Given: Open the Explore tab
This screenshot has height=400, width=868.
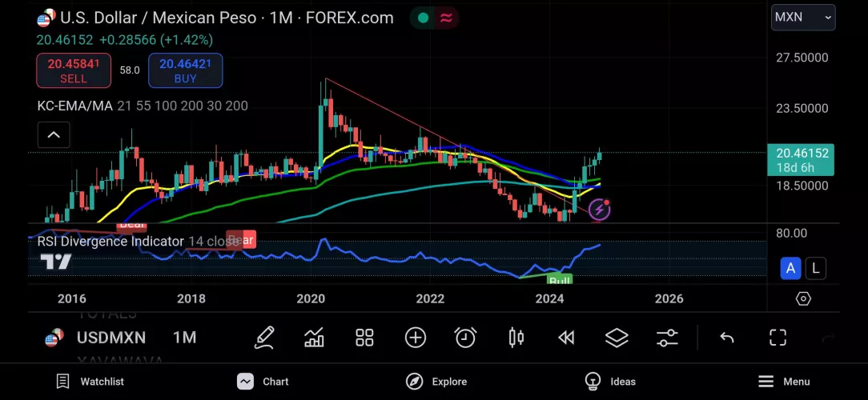Looking at the screenshot, I should (436, 381).
